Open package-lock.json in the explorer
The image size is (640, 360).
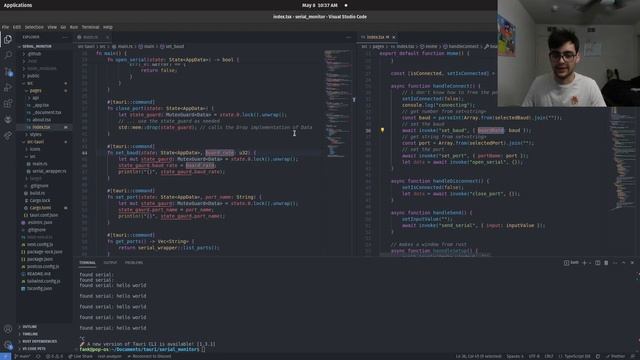point(44,252)
